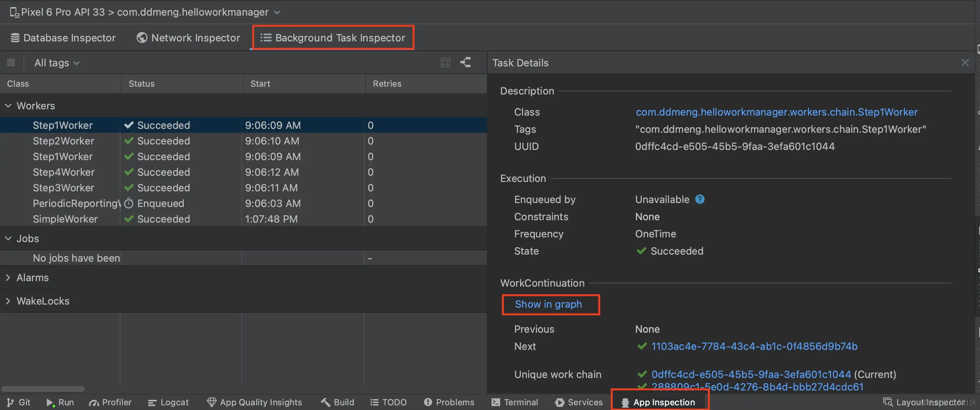Collapse the Workers section

pyautogui.click(x=8, y=105)
